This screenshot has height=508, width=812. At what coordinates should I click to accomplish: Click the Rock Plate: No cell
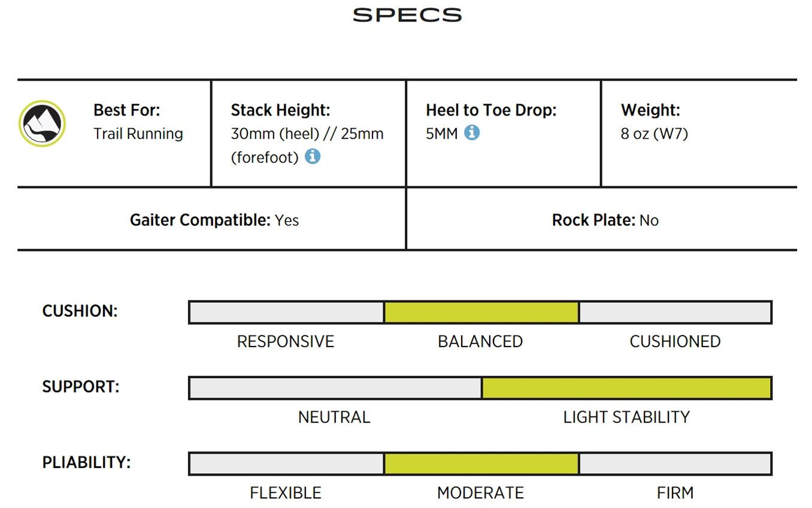[x=602, y=219]
